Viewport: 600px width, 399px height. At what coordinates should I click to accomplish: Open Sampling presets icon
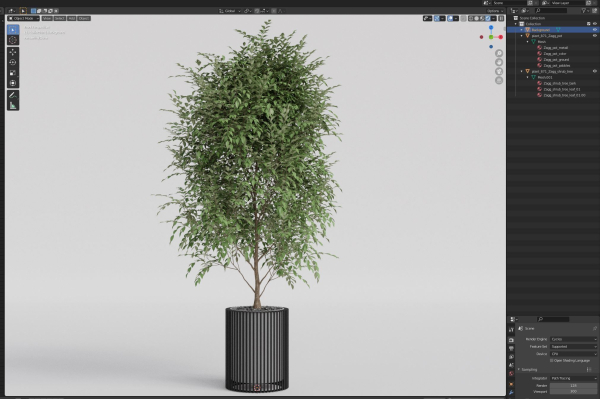pos(589,370)
